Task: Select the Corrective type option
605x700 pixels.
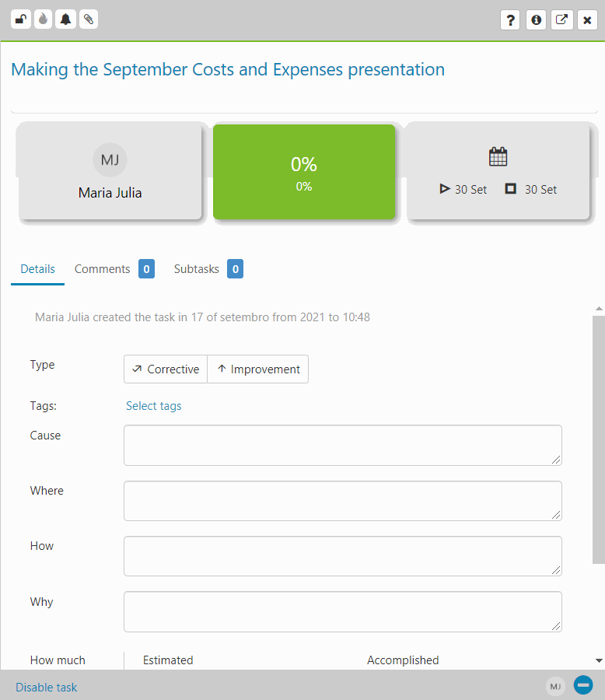Action: pyautogui.click(x=166, y=369)
